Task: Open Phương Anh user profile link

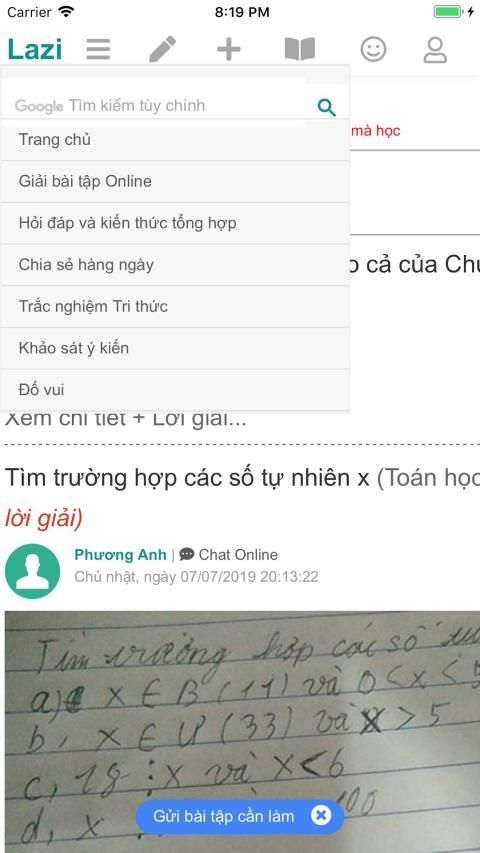Action: [x=120, y=554]
